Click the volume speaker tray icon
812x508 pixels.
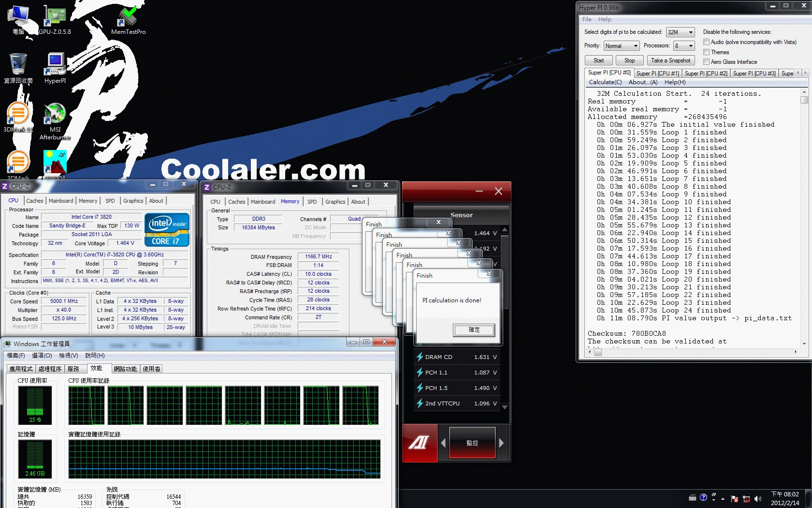pyautogui.click(x=757, y=498)
